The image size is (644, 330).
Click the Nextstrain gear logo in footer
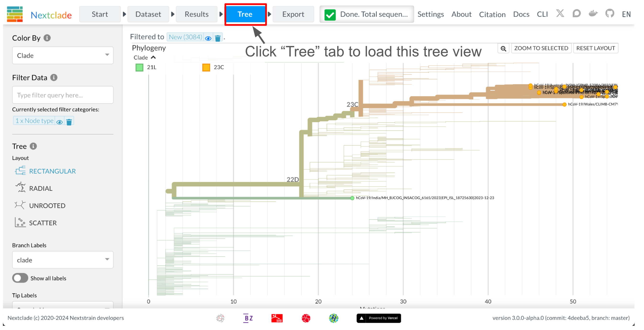pyautogui.click(x=220, y=318)
